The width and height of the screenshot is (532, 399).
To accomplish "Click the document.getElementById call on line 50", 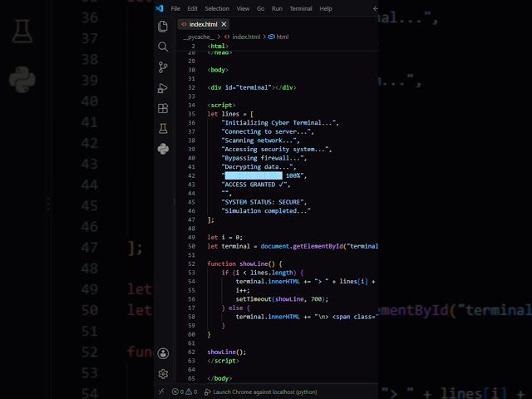I will 319,246.
